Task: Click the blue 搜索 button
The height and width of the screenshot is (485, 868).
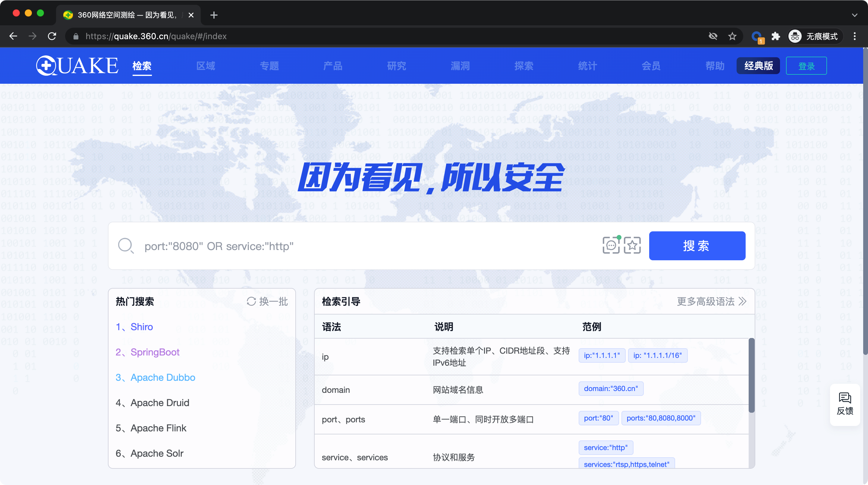Action: coord(697,246)
